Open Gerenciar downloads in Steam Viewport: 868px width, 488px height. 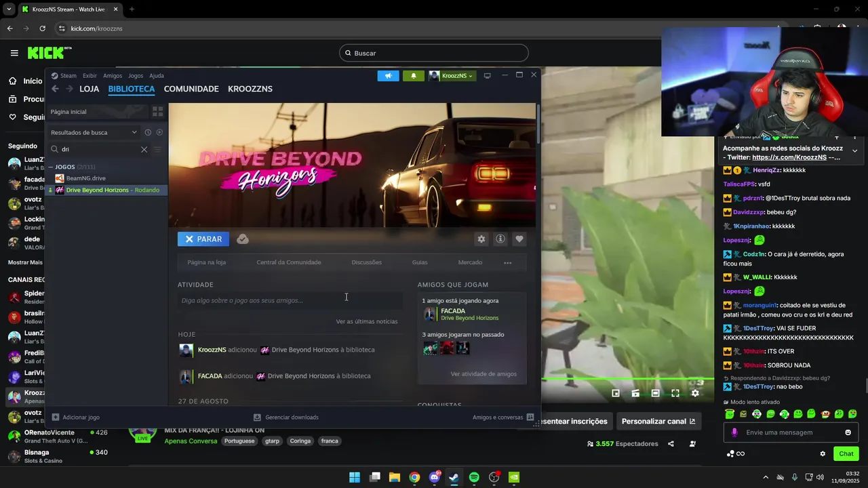click(285, 418)
